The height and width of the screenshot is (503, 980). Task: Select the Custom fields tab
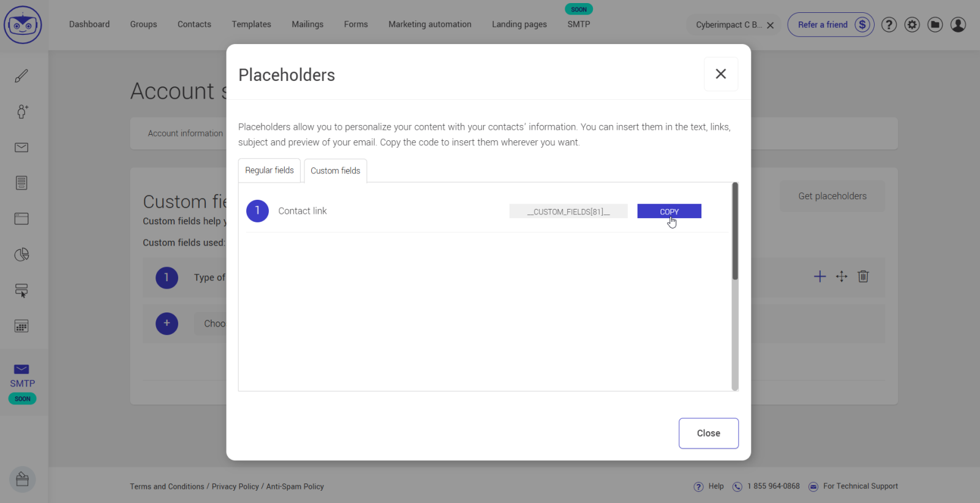tap(336, 171)
